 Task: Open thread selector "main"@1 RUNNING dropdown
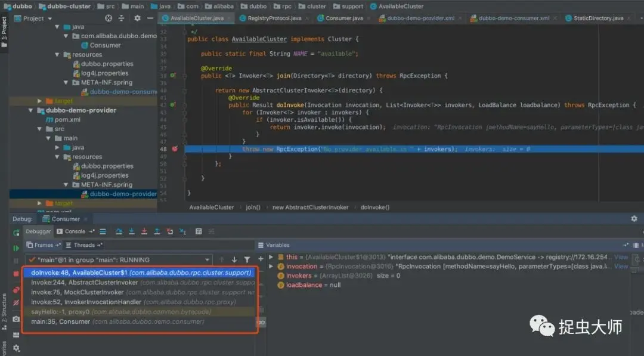click(x=119, y=259)
